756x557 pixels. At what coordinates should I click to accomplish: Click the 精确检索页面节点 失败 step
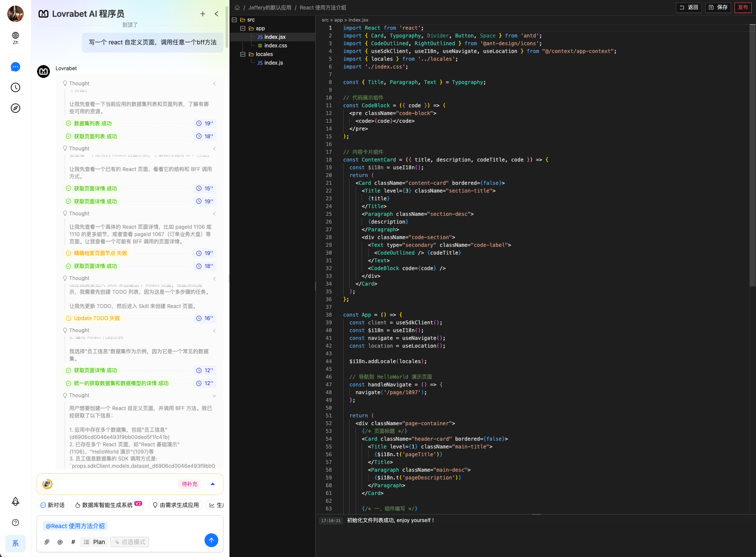pyautogui.click(x=96, y=253)
